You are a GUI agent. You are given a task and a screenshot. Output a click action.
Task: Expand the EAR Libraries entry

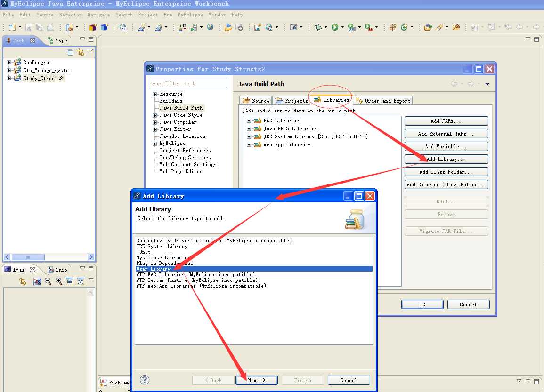249,120
